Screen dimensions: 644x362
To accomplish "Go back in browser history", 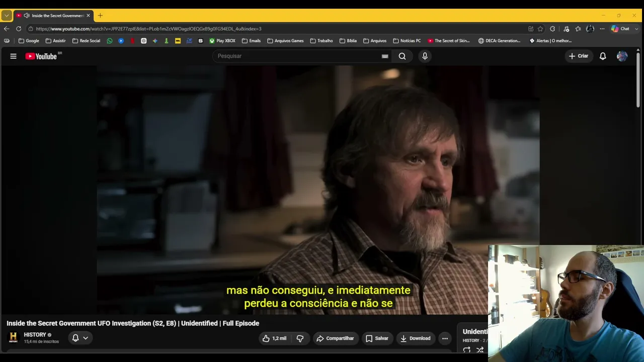I will click(7, 29).
